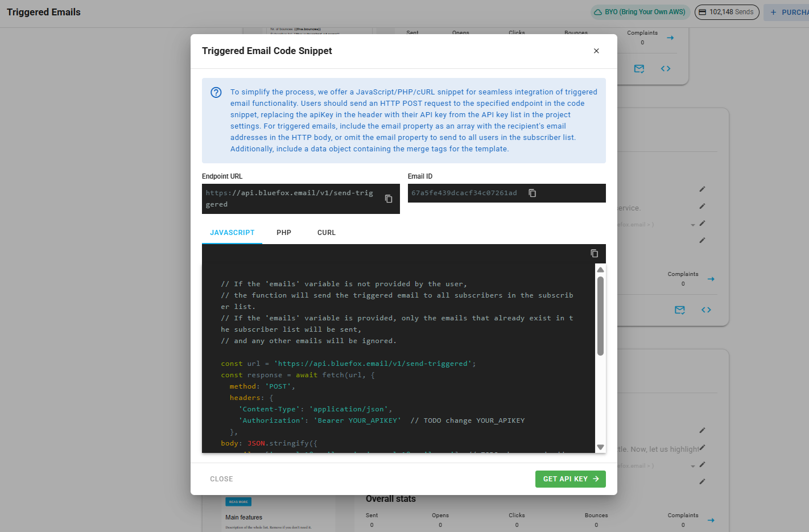Click the READ MORE button
This screenshot has height=532, width=809.
tap(238, 501)
